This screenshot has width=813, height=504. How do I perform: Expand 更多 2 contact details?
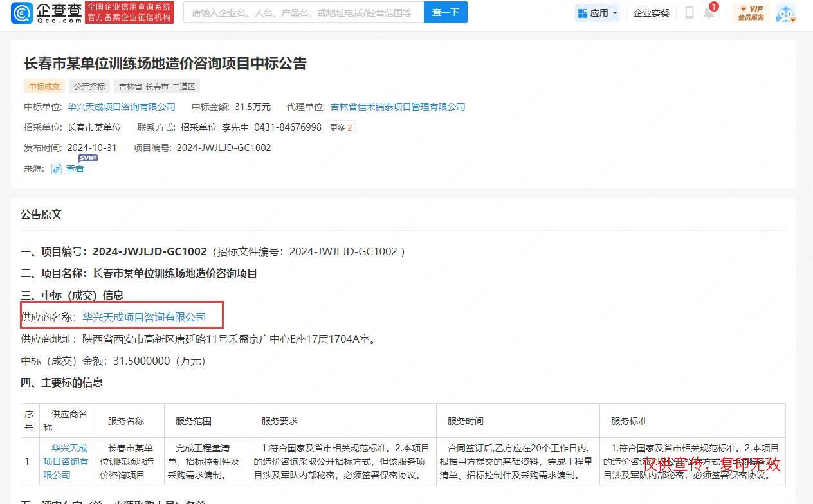341,127
